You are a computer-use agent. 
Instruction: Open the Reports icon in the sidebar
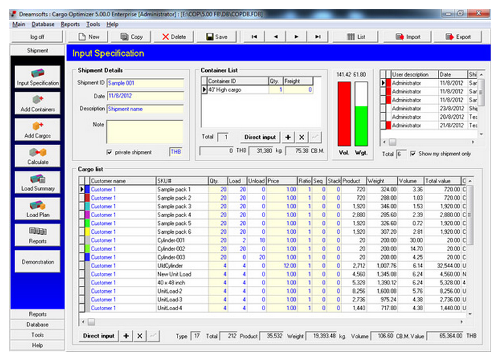38,235
